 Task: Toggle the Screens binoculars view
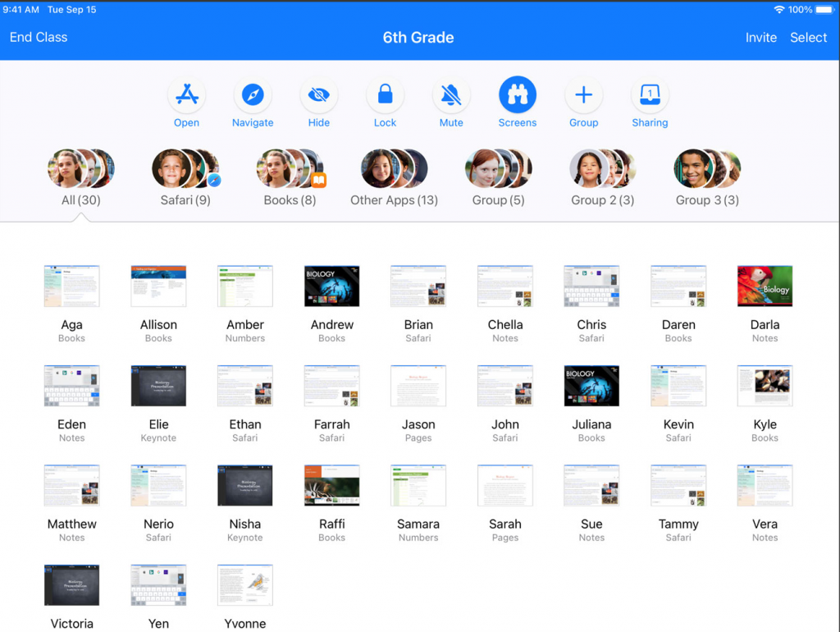point(517,95)
